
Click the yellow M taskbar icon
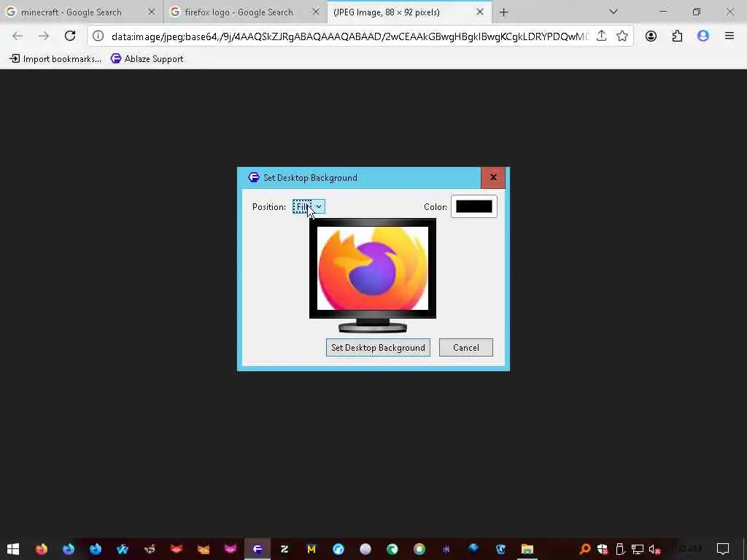[311, 549]
